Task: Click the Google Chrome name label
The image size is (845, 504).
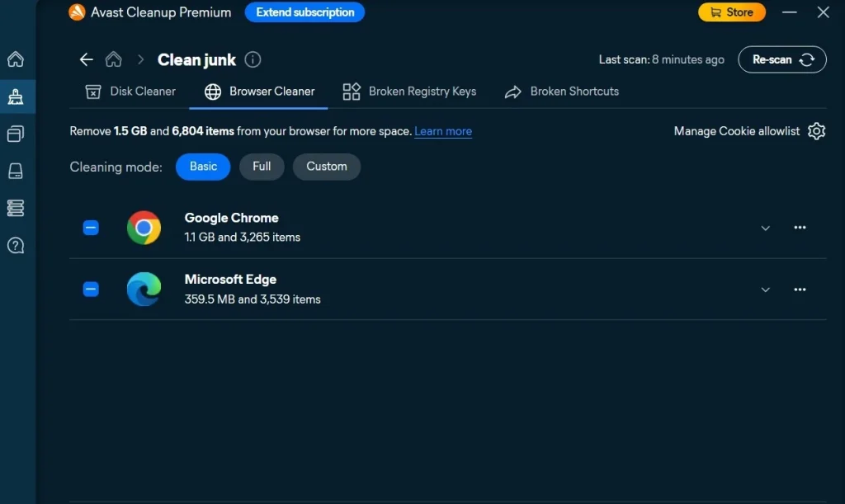Action: coord(232,218)
